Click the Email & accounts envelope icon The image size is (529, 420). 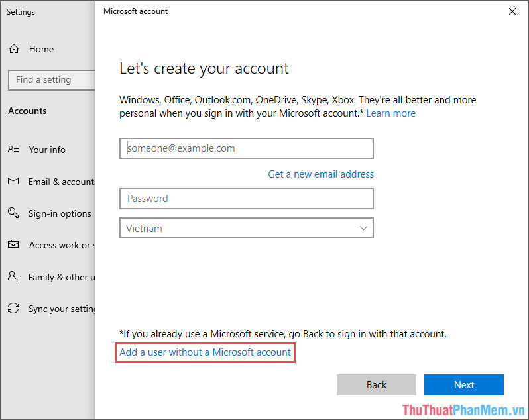(13, 181)
